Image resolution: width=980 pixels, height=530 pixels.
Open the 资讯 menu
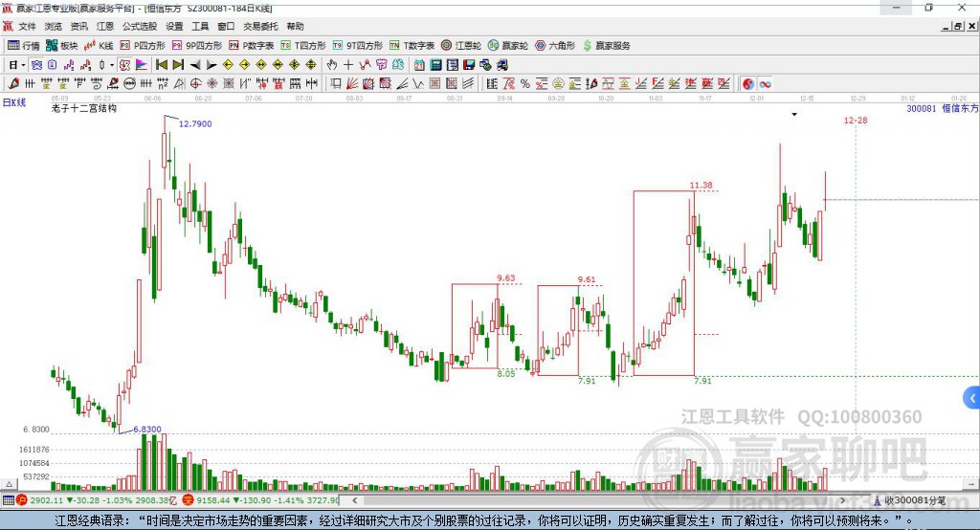coord(78,26)
